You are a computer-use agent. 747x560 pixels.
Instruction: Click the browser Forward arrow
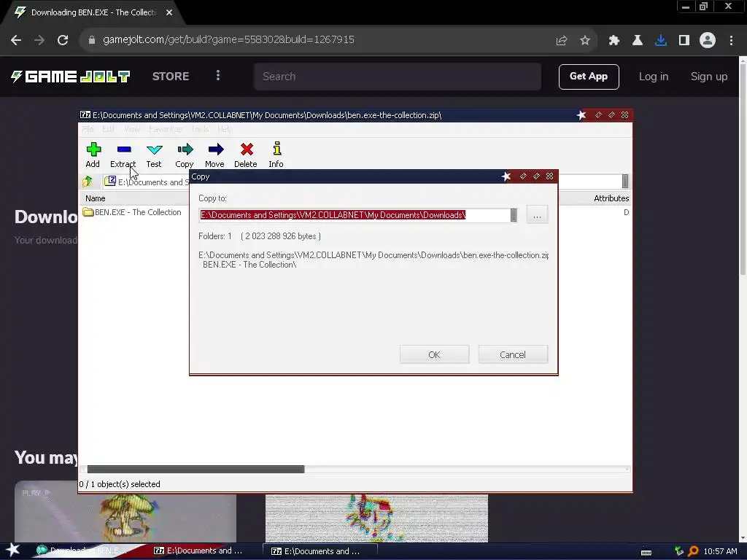click(39, 40)
